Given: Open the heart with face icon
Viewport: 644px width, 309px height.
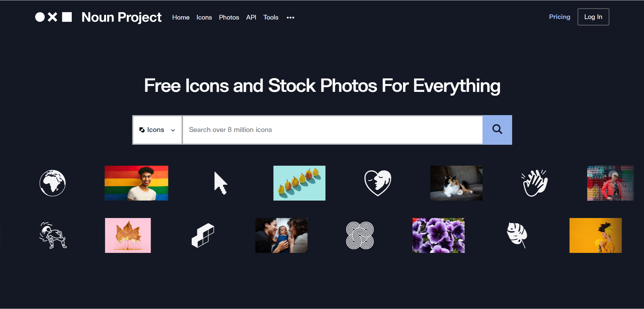Looking at the screenshot, I should [x=378, y=183].
